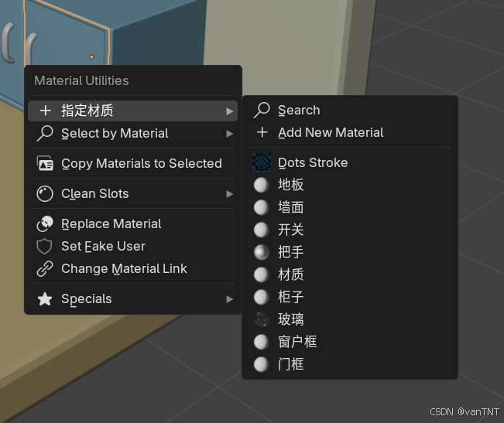504x423 pixels.
Task: Choose Change Material Link
Action: coord(132,268)
